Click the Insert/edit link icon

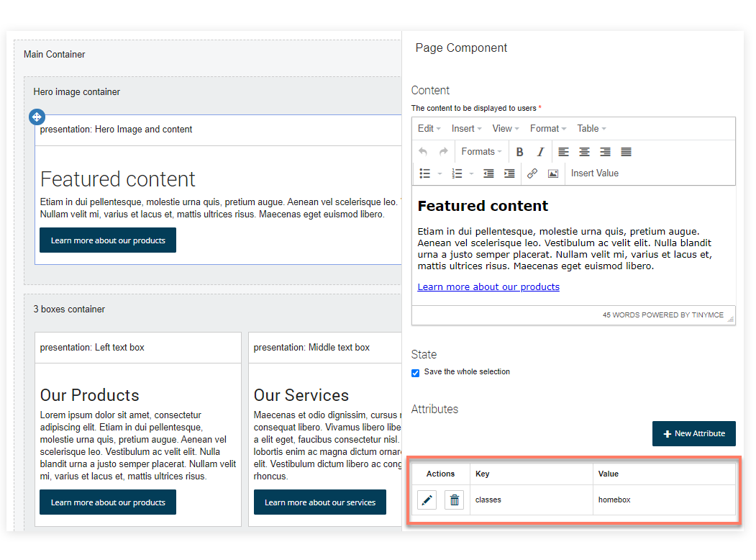tap(532, 173)
